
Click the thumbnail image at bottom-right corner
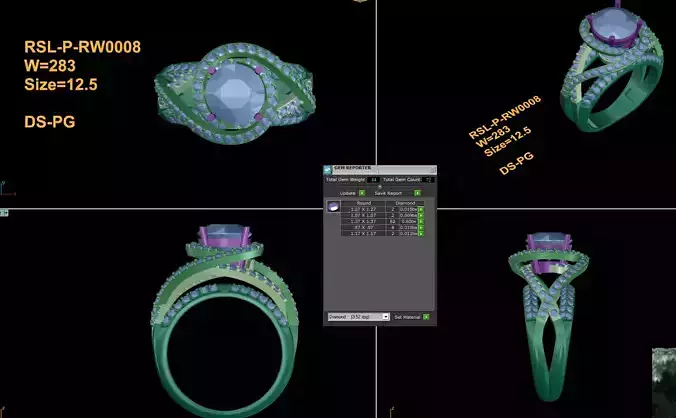[664, 383]
